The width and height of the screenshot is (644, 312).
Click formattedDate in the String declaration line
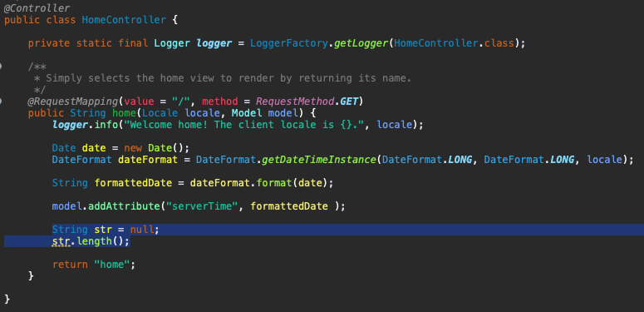coord(133,183)
